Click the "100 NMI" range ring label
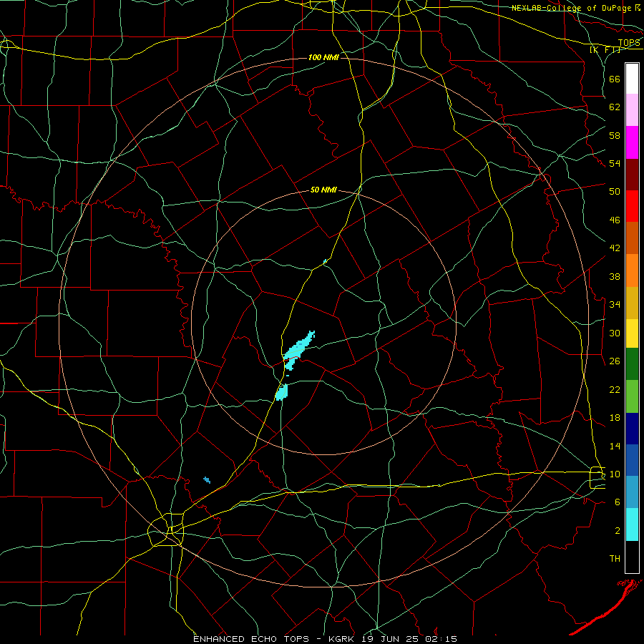This screenshot has width=644, height=644. click(323, 57)
